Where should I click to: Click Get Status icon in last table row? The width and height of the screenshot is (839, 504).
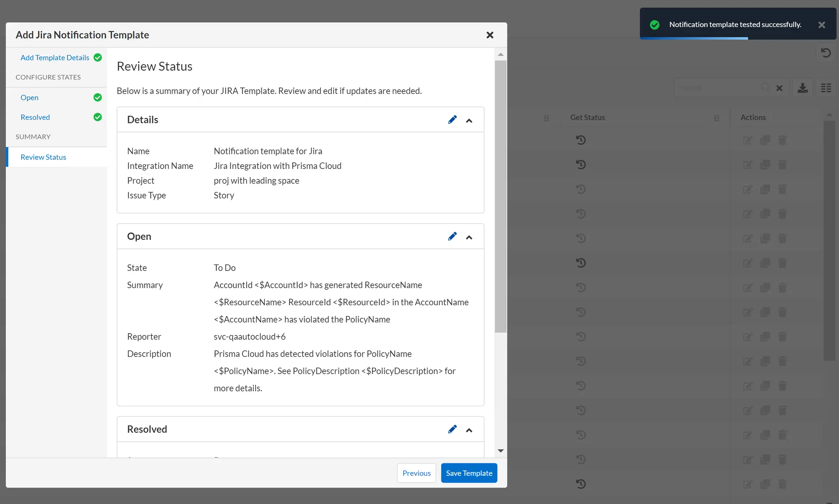581,484
